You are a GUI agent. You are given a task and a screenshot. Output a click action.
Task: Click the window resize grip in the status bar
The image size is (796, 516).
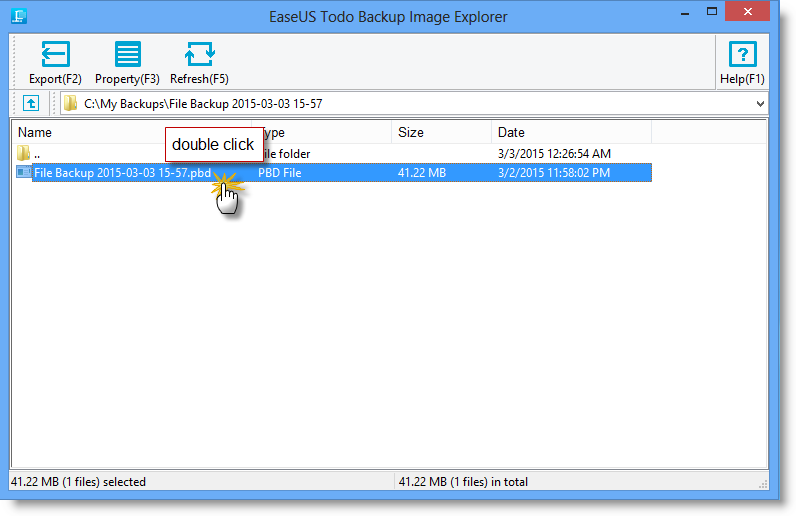[762, 485]
